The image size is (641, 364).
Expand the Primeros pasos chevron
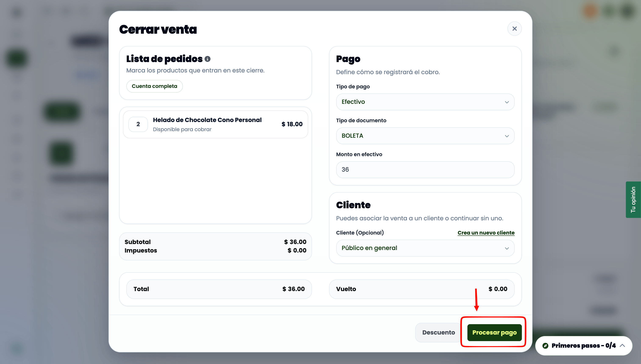623,346
